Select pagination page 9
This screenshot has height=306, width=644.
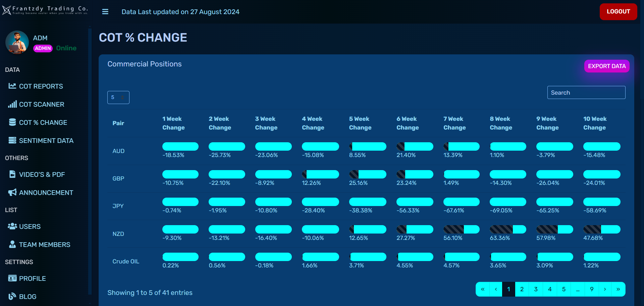tap(592, 289)
